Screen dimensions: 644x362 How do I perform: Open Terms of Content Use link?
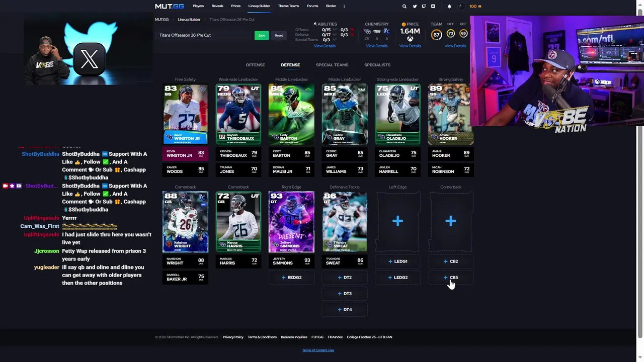pyautogui.click(x=318, y=350)
